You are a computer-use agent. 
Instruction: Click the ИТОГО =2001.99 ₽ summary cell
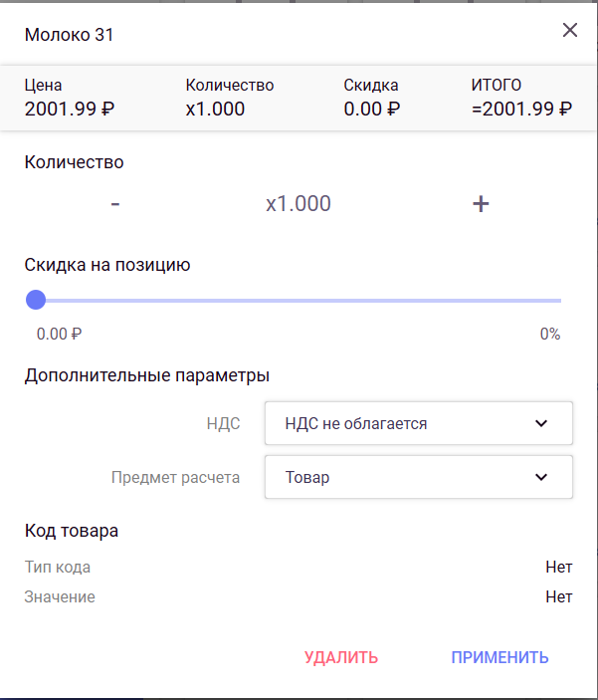pos(521,98)
